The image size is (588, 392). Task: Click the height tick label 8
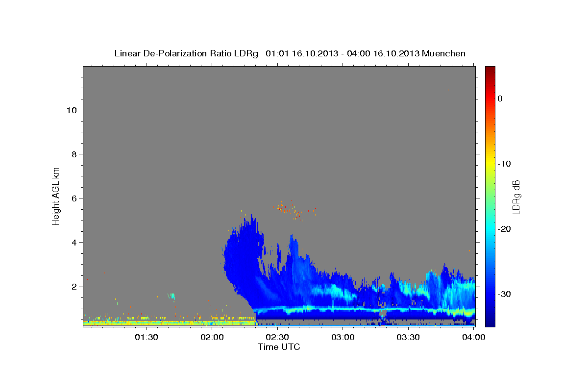pyautogui.click(x=74, y=154)
